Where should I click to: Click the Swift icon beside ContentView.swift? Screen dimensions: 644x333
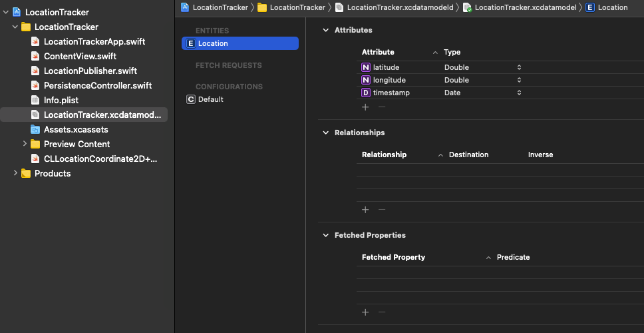(36, 56)
